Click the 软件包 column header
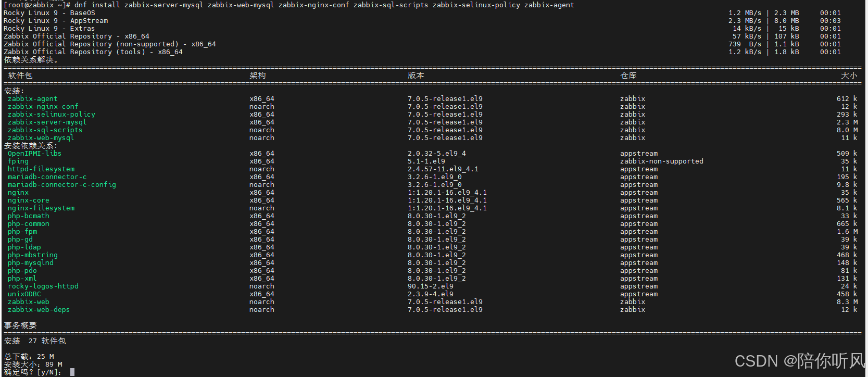This screenshot has width=868, height=377. [20, 75]
